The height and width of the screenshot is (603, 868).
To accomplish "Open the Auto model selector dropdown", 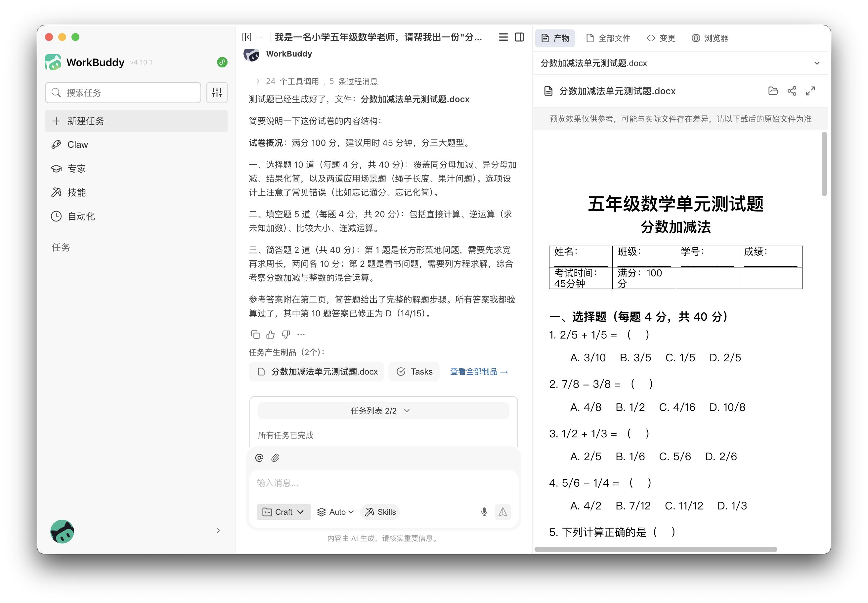I will 335,512.
